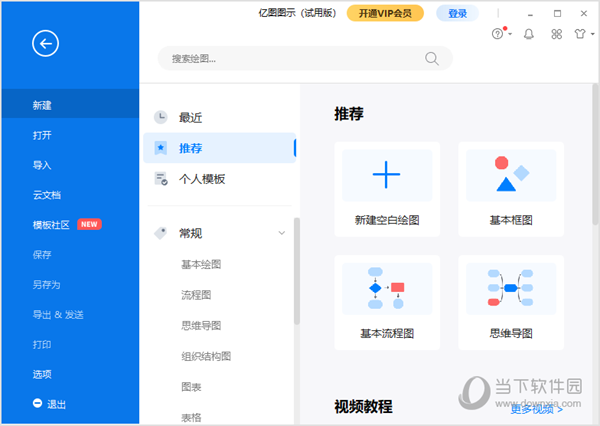Click the minus icon next to 退出
Screen dimensions: 600x426
(37, 403)
